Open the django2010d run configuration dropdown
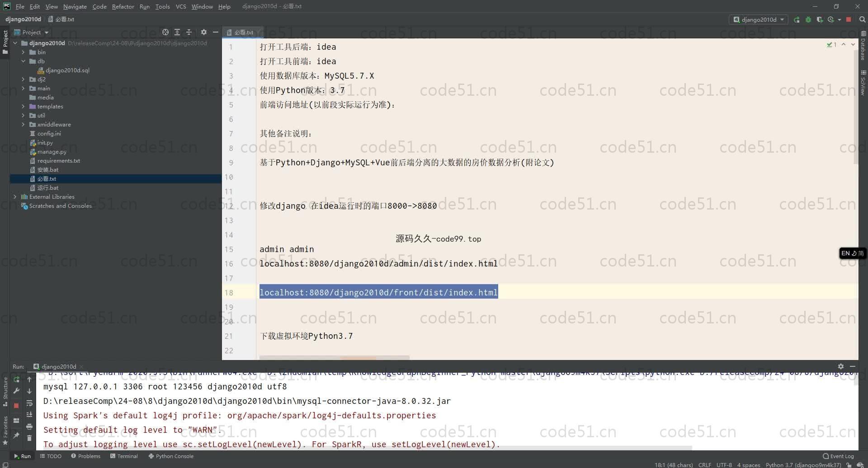The height and width of the screenshot is (468, 868). pos(759,19)
